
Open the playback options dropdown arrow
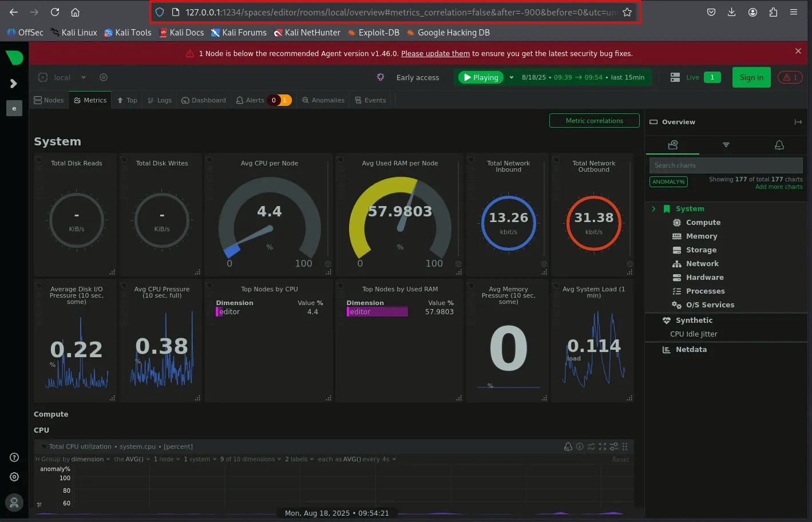(x=512, y=77)
